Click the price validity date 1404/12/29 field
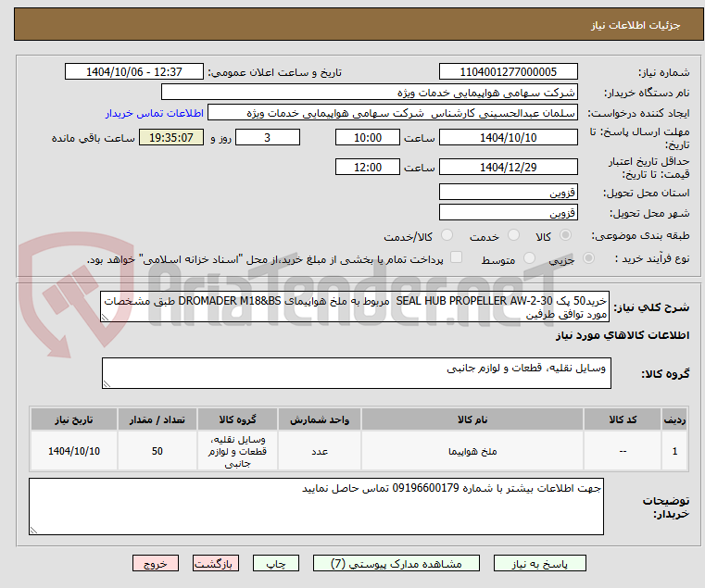 (508, 168)
